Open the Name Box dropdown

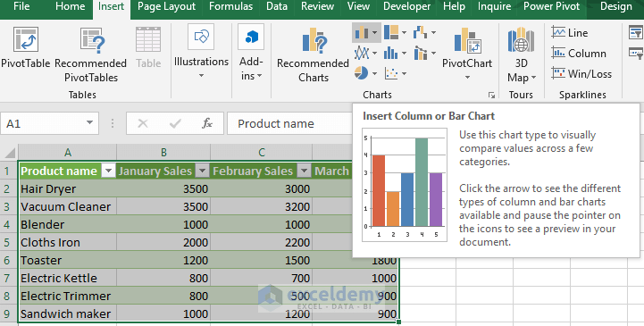point(89,123)
